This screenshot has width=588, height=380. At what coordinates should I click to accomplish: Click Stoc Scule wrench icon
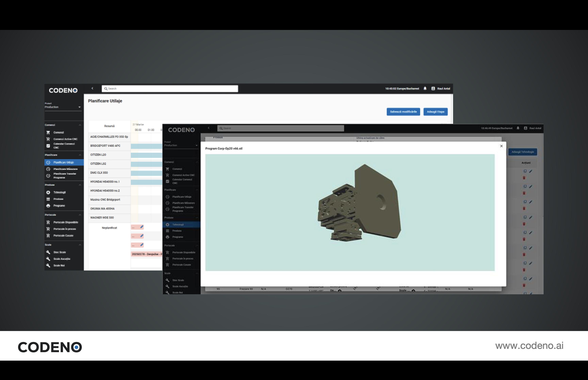(x=48, y=252)
